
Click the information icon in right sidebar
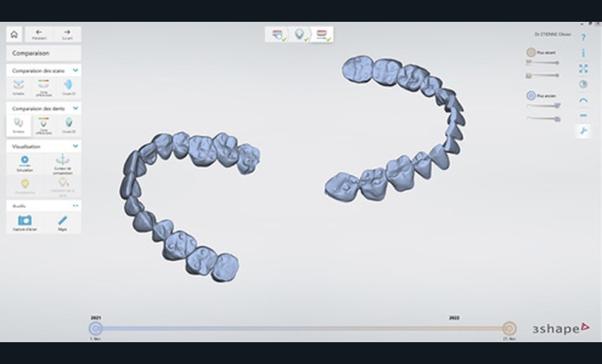(x=583, y=53)
